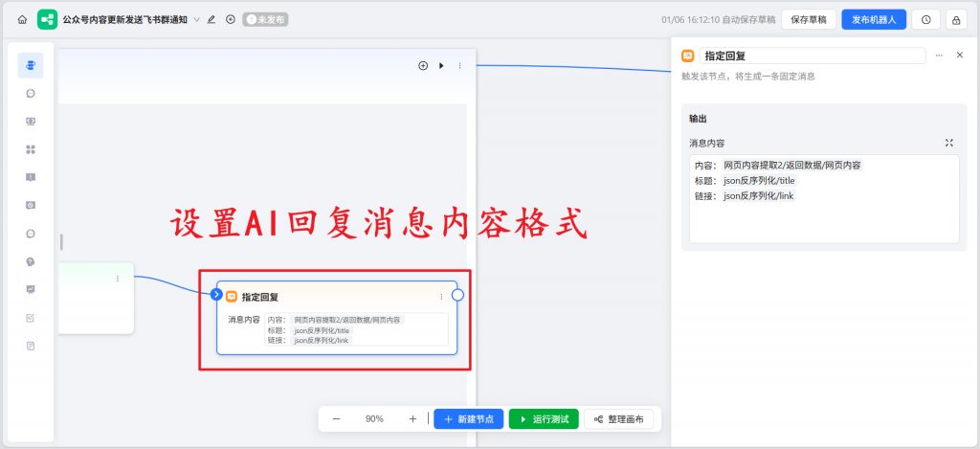Select the highlighted blue stack sidebar icon
The image size is (980, 449).
tap(31, 65)
